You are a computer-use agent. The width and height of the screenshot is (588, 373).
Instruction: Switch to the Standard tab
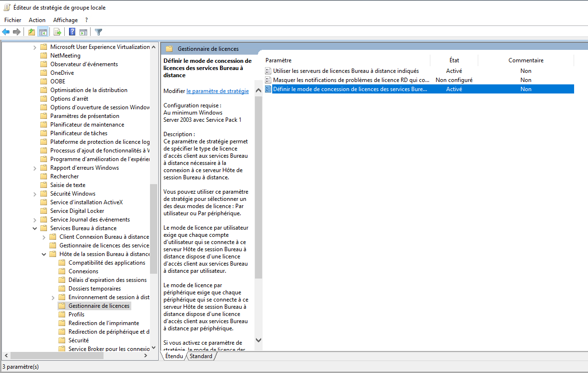click(201, 356)
